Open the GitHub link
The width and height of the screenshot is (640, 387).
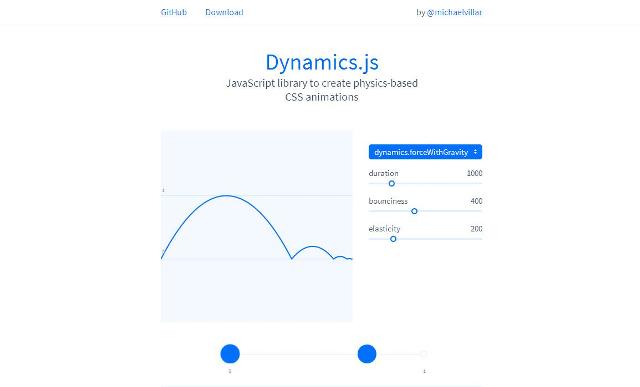click(x=173, y=12)
